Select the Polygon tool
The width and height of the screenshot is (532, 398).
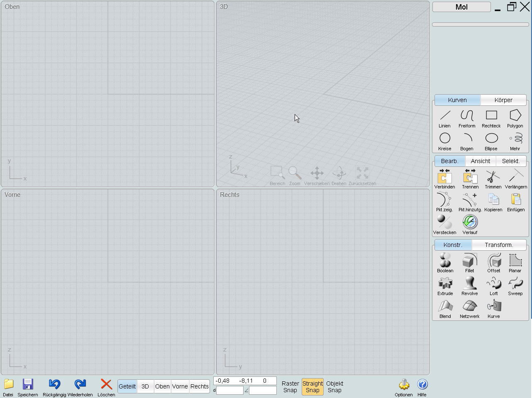515,119
